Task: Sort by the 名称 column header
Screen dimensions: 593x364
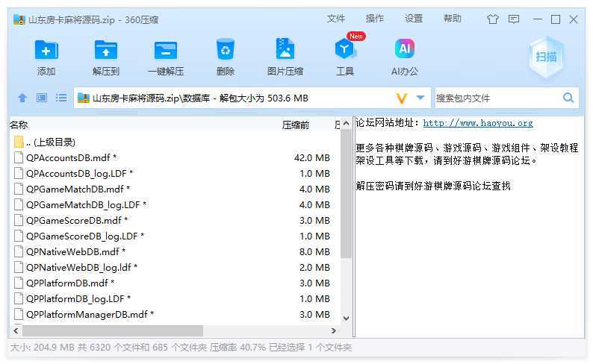Action: click(x=19, y=125)
